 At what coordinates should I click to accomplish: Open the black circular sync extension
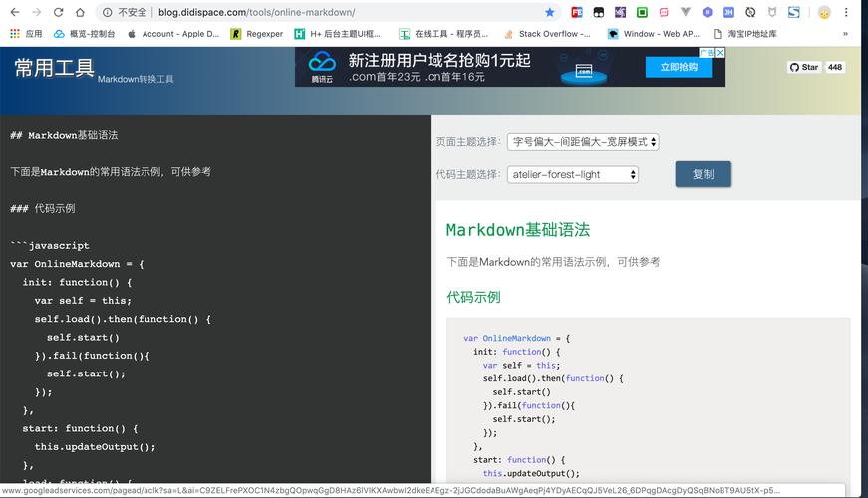[750, 12]
